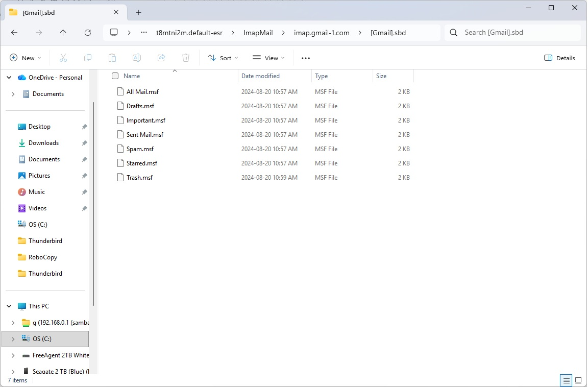Expand the OS (C:) tree node under This PC

13,339
